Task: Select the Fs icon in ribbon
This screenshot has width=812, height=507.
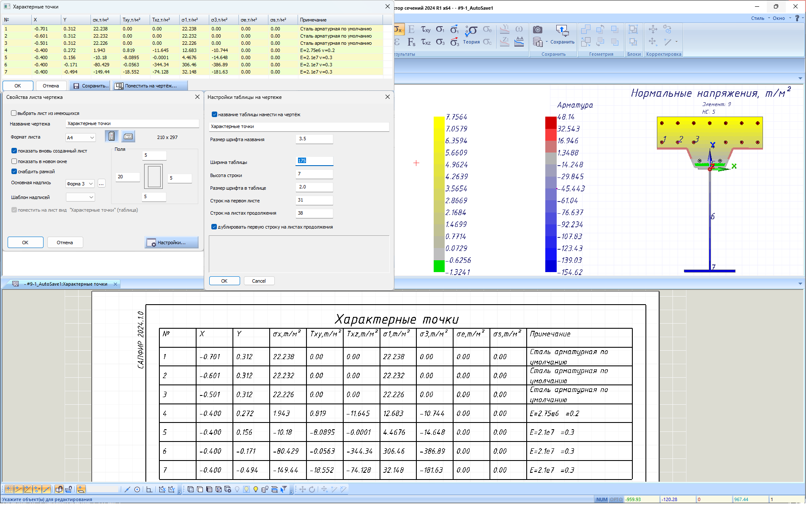Action: click(411, 42)
